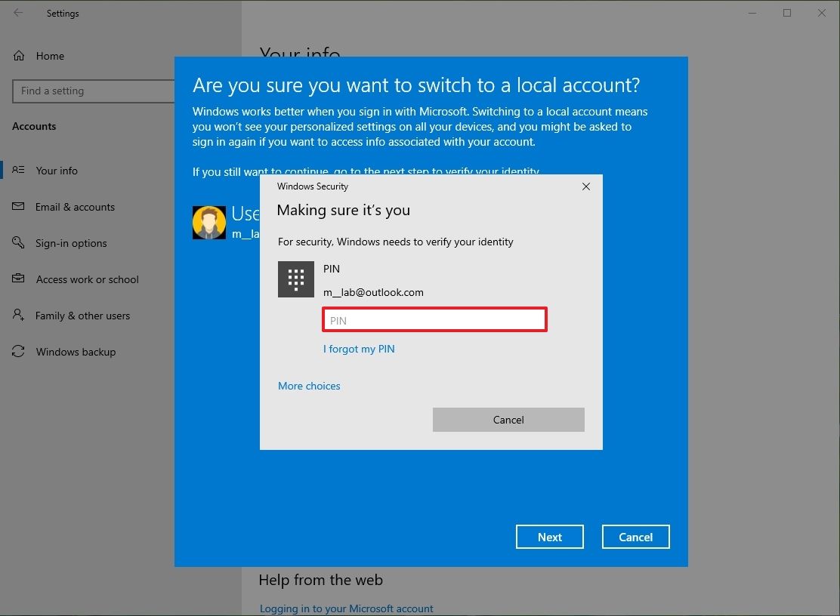Click the PIN keypad icon in the dialog
Viewport: 840px width, 616px height.
coord(295,279)
